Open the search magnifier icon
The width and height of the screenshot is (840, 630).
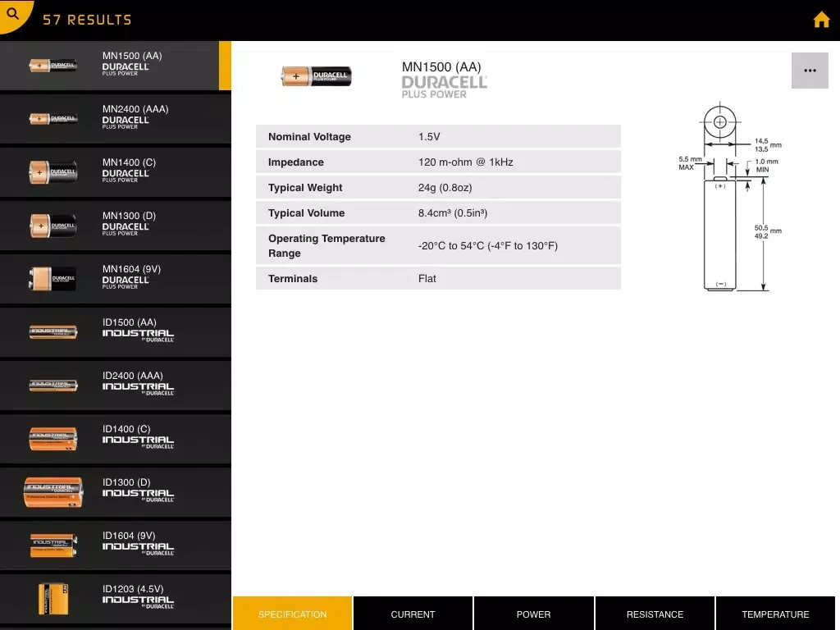pos(13,13)
